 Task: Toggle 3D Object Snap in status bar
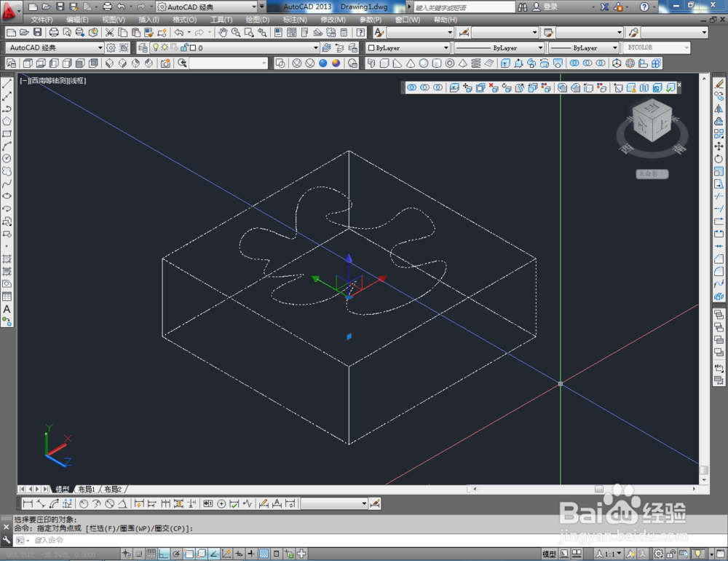click(x=201, y=554)
